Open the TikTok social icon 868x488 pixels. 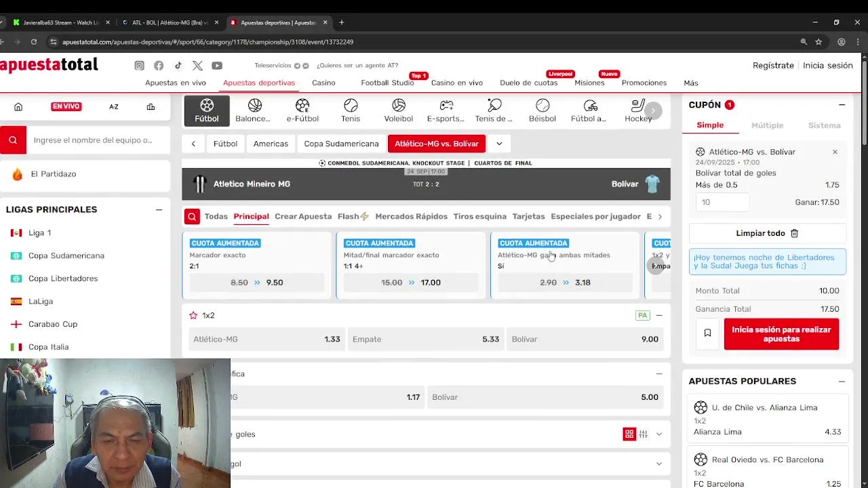[x=178, y=66]
